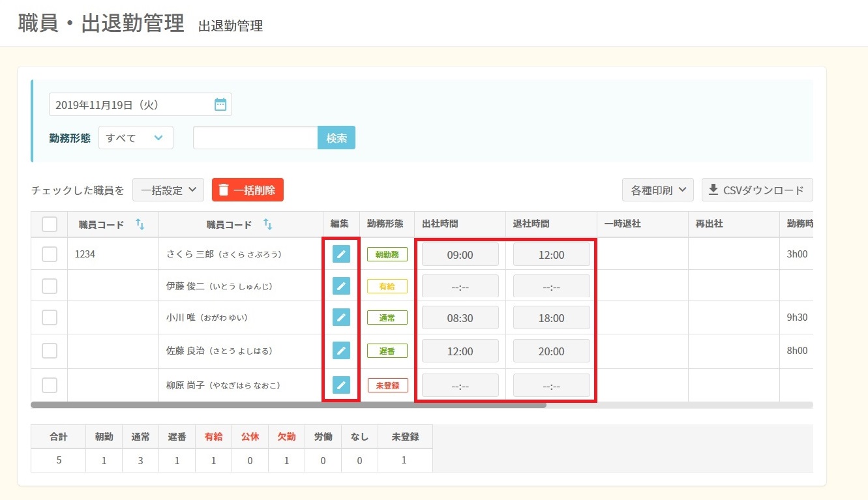Click the 出退勤管理 subtitle text
868x500 pixels.
tap(231, 26)
